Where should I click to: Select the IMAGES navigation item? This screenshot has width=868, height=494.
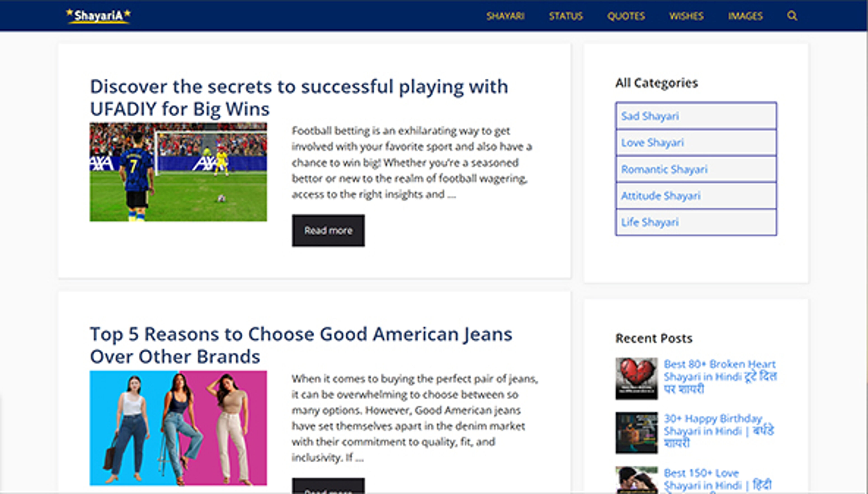[x=745, y=16]
